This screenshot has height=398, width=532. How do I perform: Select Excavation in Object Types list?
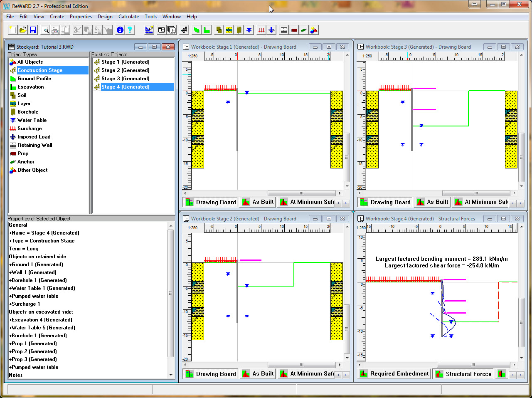(30, 87)
